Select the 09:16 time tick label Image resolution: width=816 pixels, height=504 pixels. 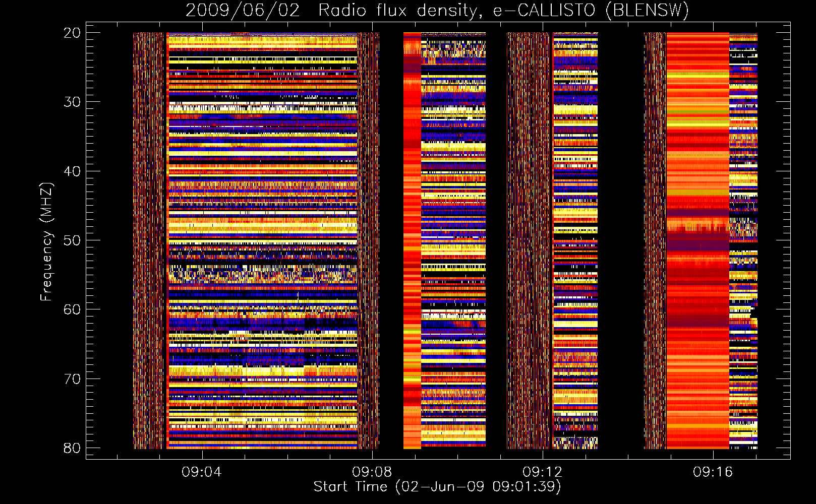713,472
